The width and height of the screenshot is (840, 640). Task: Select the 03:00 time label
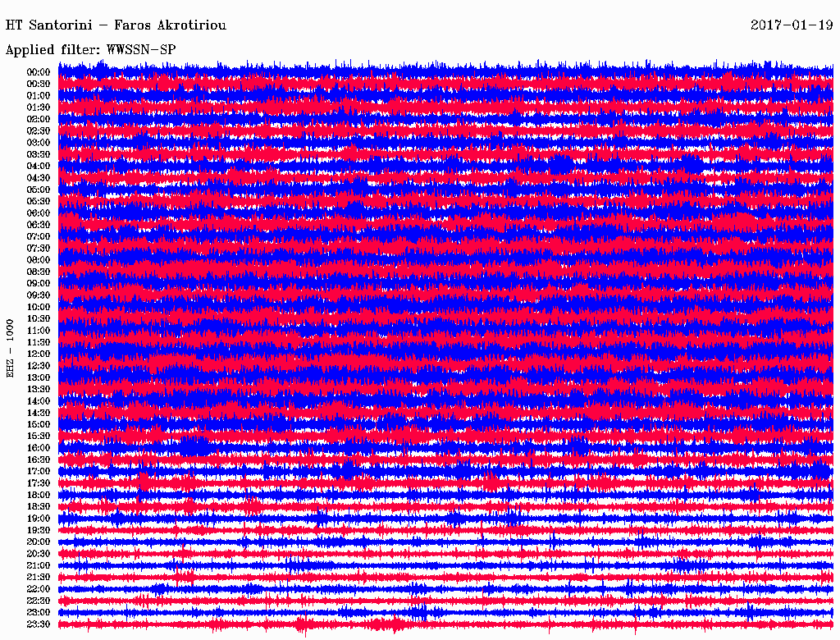(x=39, y=143)
